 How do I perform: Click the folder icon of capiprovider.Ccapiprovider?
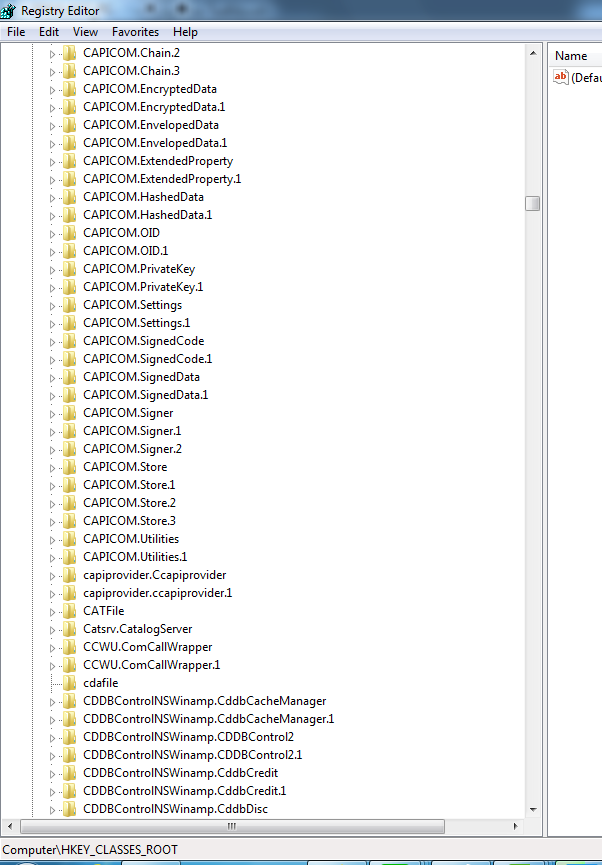point(69,575)
